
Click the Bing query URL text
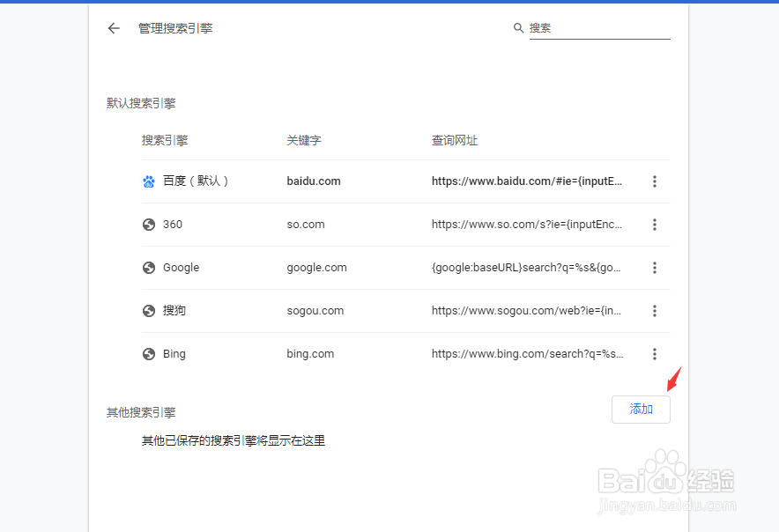coord(528,354)
